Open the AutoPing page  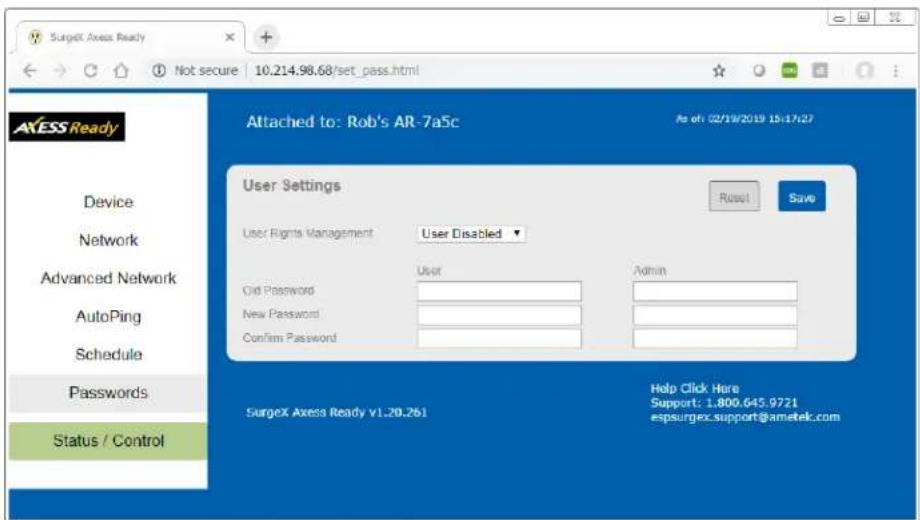pos(109,316)
